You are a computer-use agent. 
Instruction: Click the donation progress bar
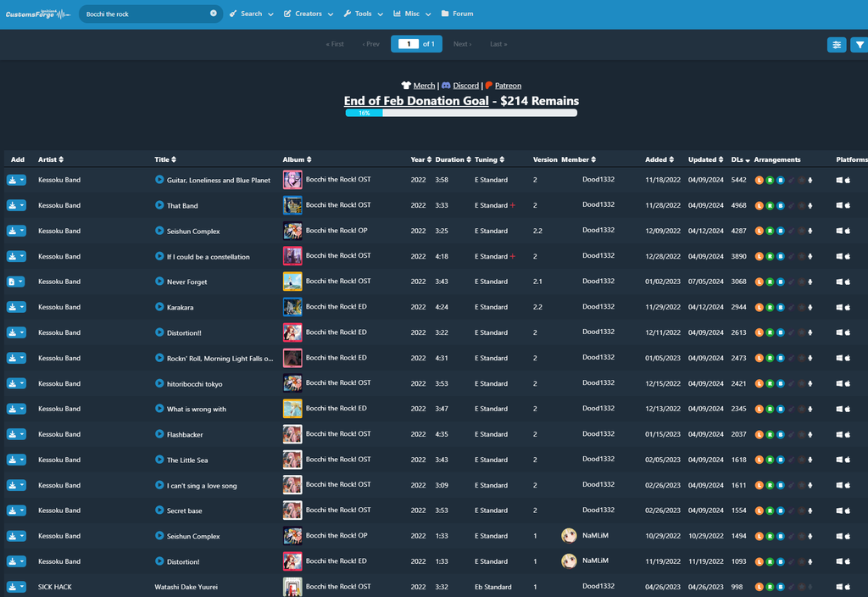coord(461,113)
